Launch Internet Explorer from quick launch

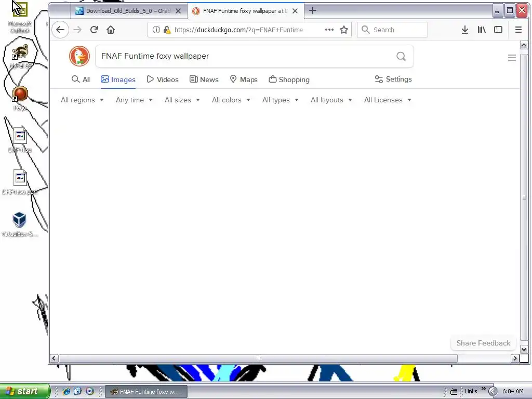pos(66,392)
